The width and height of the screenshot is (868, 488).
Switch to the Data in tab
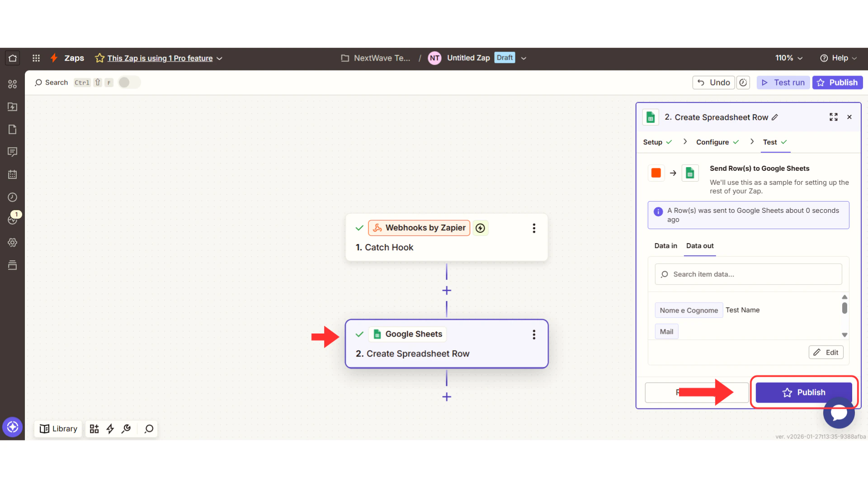coord(665,246)
